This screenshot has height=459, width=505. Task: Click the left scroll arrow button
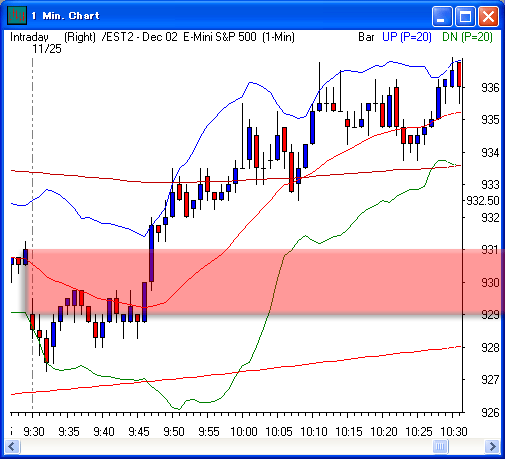(13, 446)
